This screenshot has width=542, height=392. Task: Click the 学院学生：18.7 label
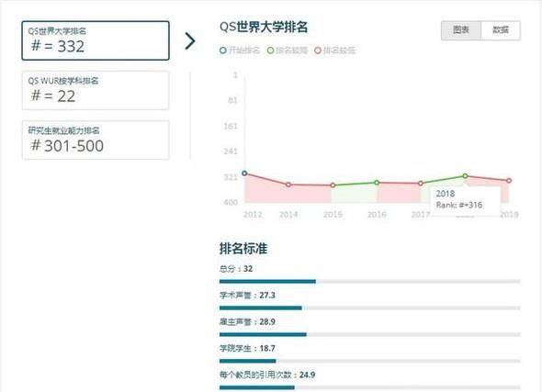click(x=247, y=348)
